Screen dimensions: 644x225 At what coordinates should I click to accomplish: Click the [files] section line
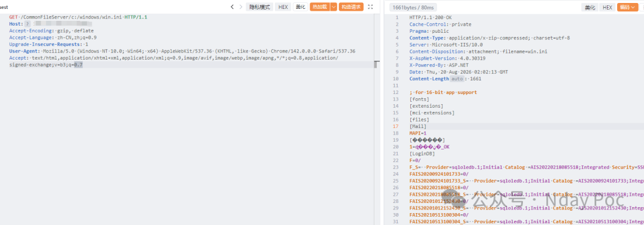[419, 119]
